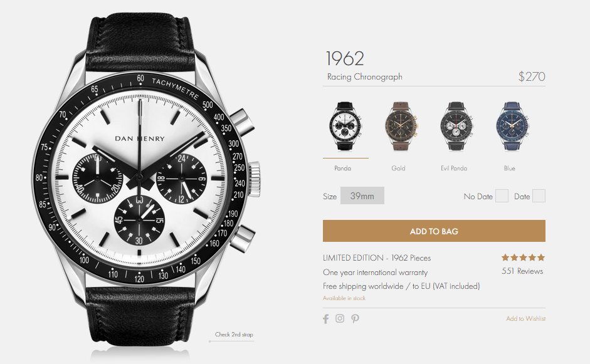Click the ADD TO BAG button

434,231
